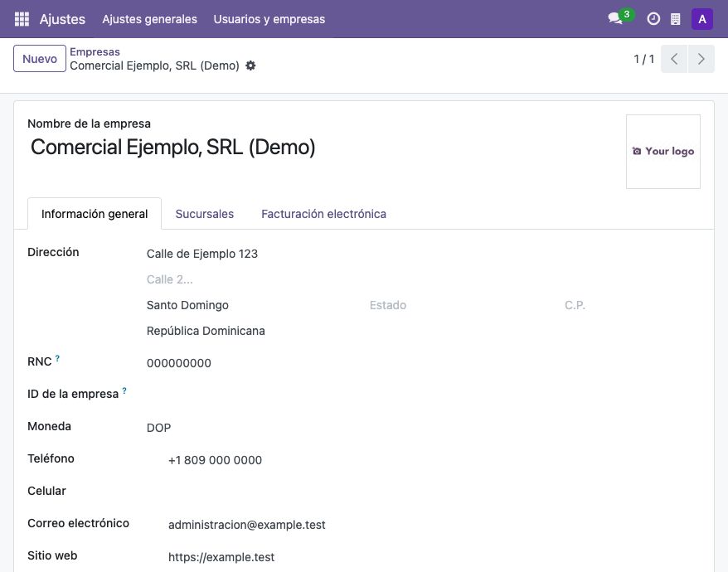Viewport: 728px width, 572px height.
Task: Open the user avatar menu
Action: [x=702, y=19]
